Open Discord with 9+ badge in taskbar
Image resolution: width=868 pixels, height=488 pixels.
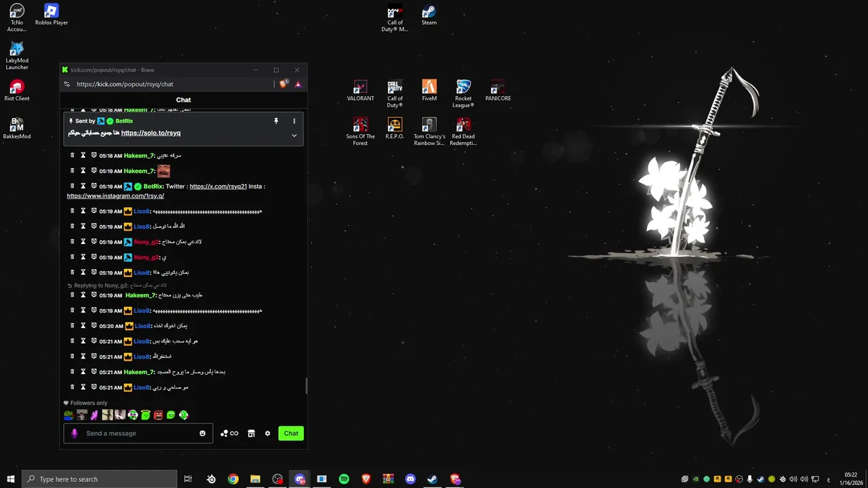point(300,479)
